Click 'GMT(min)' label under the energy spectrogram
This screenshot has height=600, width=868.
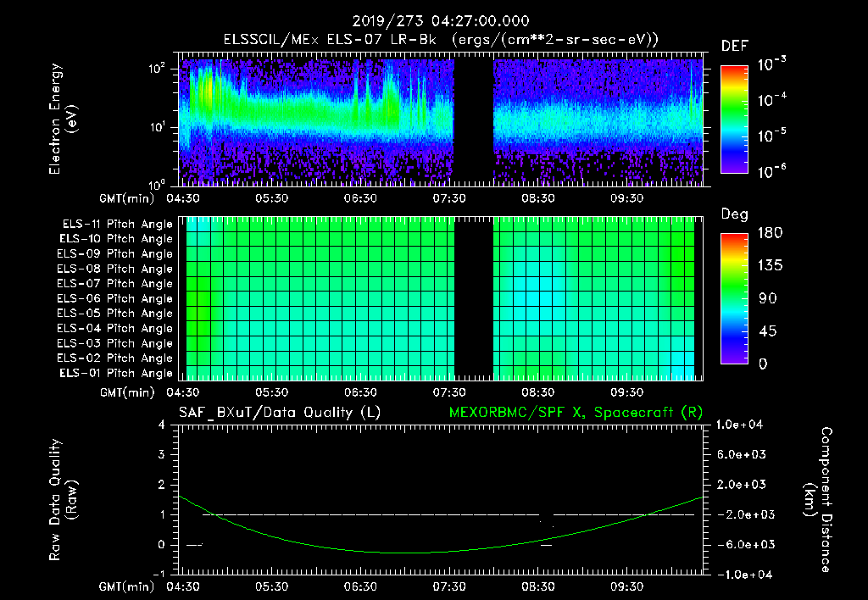[127, 198]
